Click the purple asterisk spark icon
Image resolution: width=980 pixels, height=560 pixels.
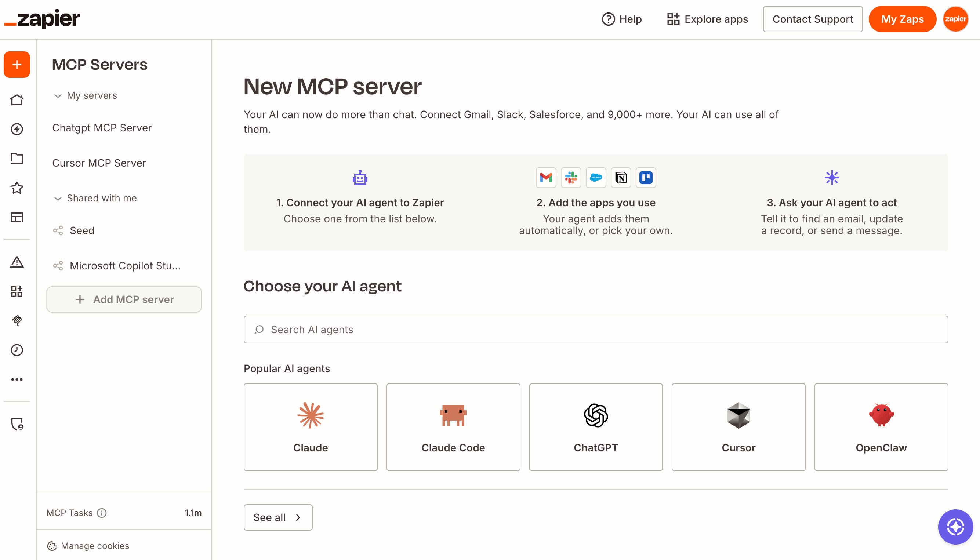tap(832, 178)
